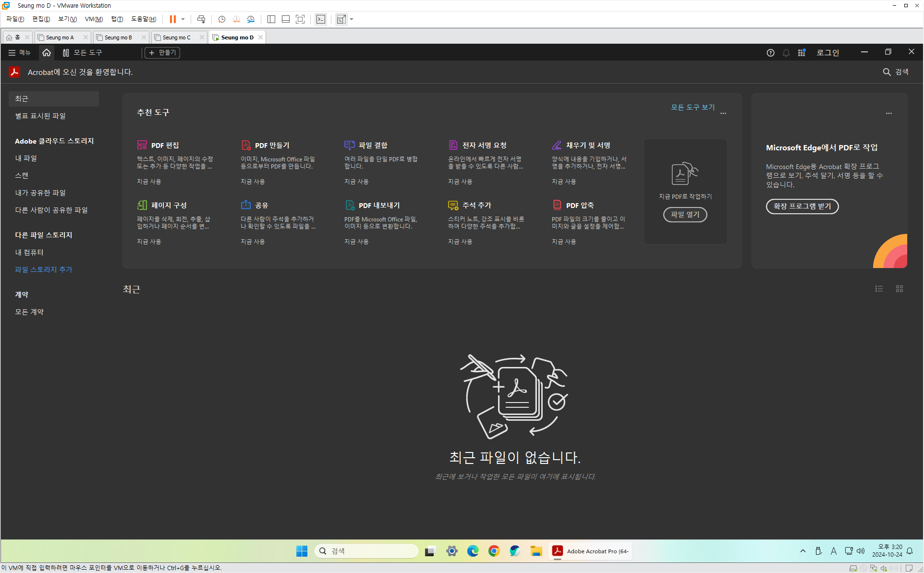Open the Adobe apps grid icon
Image resolution: width=924 pixels, height=573 pixels.
tap(802, 53)
